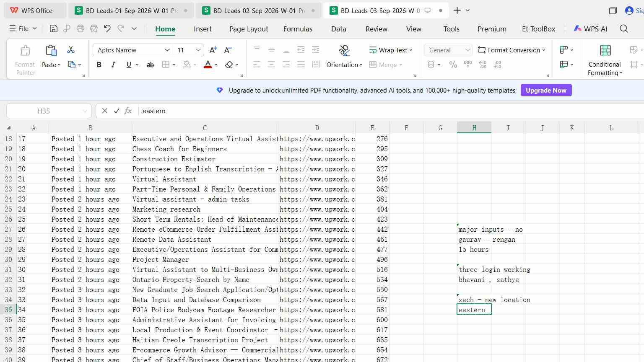644x362 pixels.
Task: Click the red font color swatch
Action: 208,65
